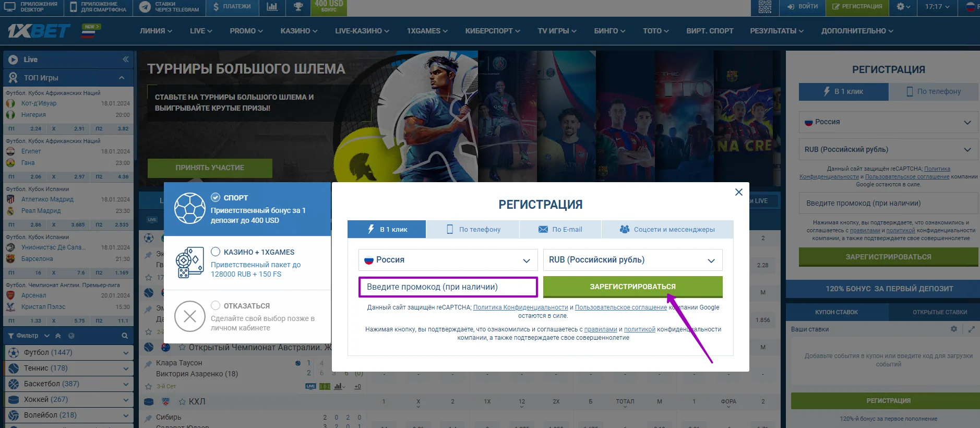Expand the Баскетбол (387) sport list
This screenshot has height=428, width=980.
pyautogui.click(x=125, y=384)
